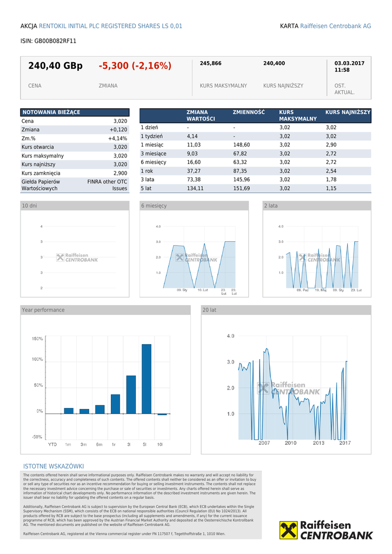
Task: Click the Raiffeisen watermark in the 20 lat chart
Action: 288,388
